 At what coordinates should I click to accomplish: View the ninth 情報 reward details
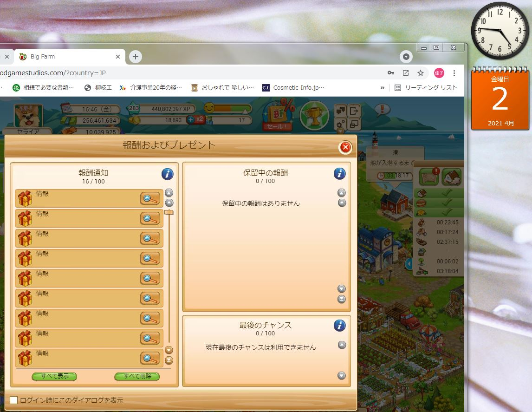[x=149, y=358]
